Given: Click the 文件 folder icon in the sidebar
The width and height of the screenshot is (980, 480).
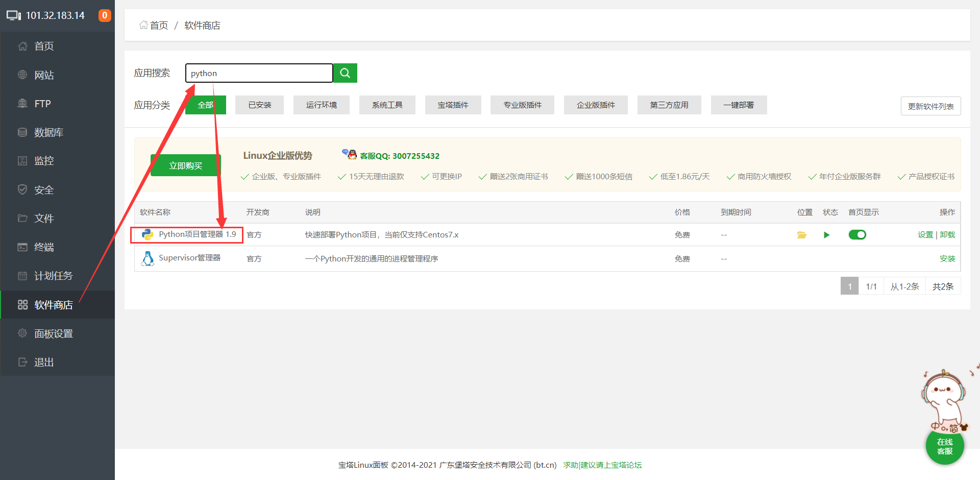Looking at the screenshot, I should (22, 218).
